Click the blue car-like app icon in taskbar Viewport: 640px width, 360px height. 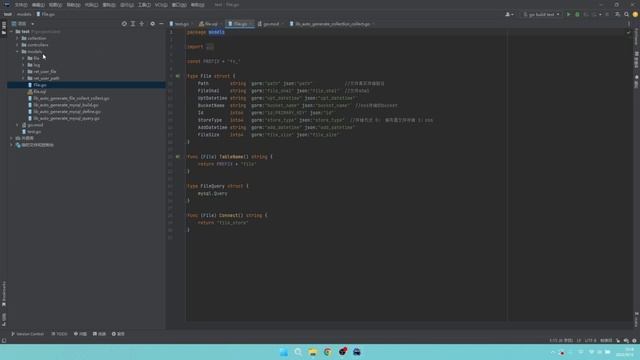357,352
